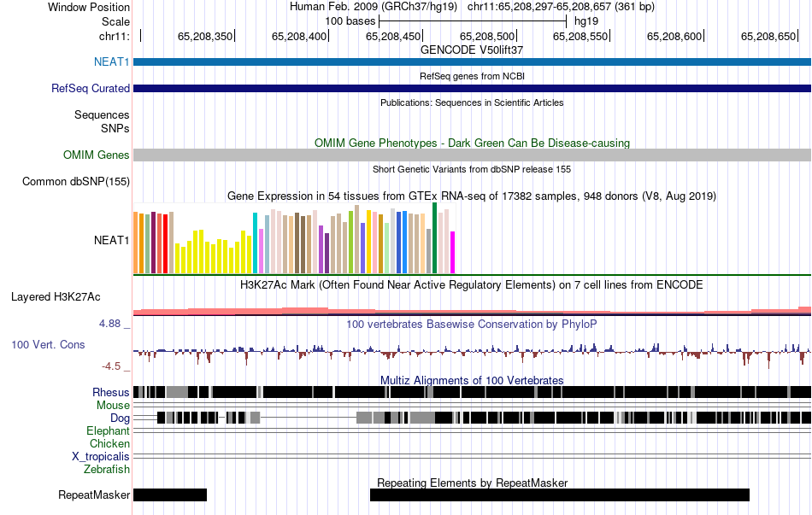Click the chr11: ruler label

coord(115,36)
